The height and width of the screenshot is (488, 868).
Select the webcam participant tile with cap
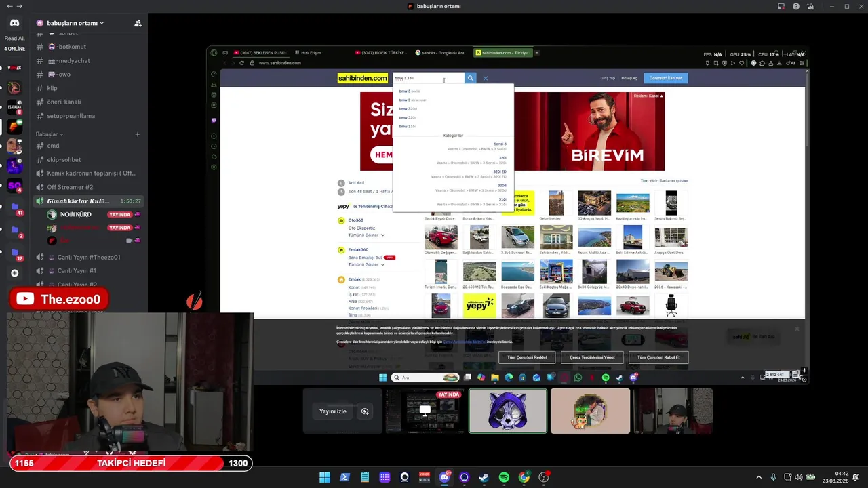(x=673, y=411)
